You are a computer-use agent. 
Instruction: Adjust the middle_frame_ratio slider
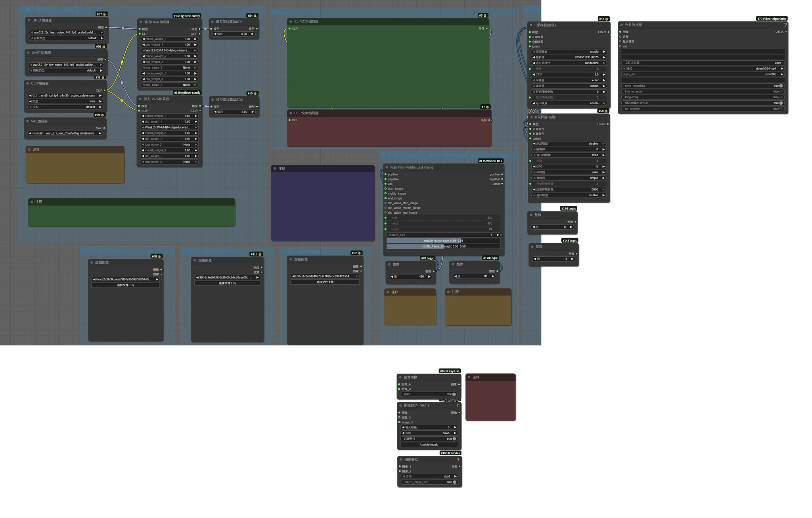(x=443, y=241)
